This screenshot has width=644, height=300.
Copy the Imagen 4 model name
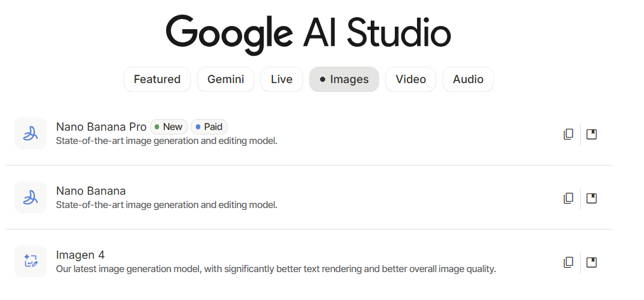coord(568,263)
